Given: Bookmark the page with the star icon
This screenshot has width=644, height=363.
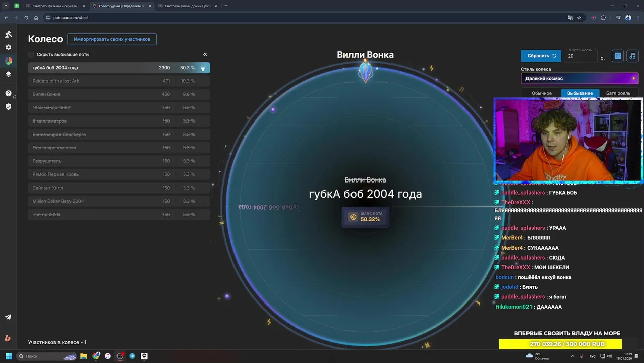Looking at the screenshot, I should tap(579, 18).
